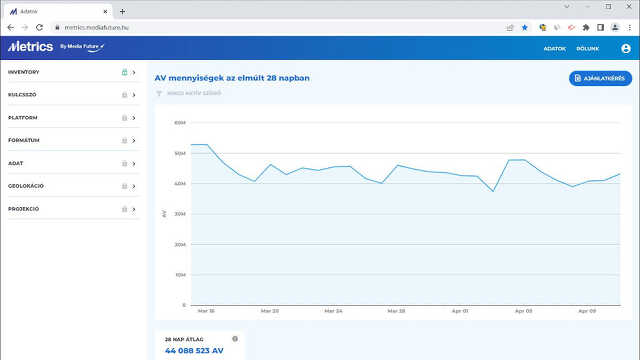Open the browser extensions puzzle icon

coord(586,28)
